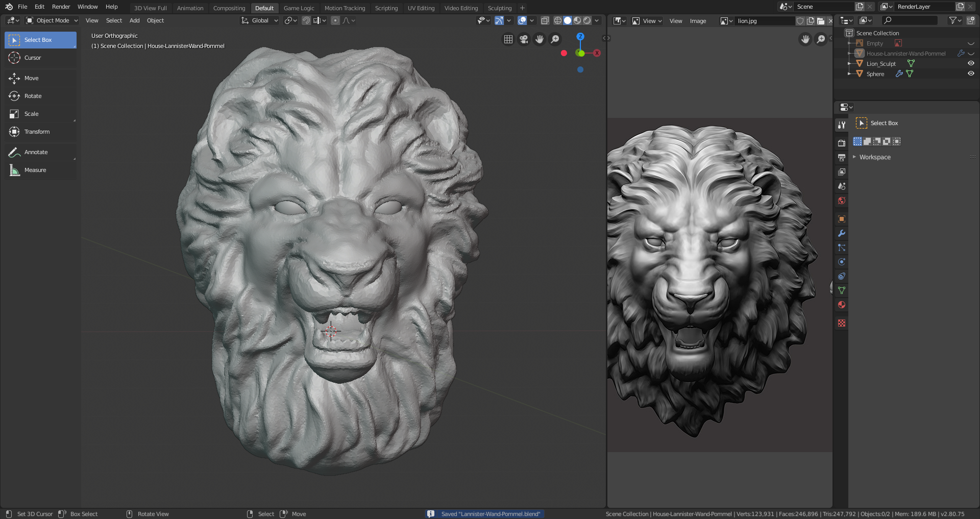980x519 pixels.
Task: Toggle visibility of Empty object
Action: coord(971,43)
